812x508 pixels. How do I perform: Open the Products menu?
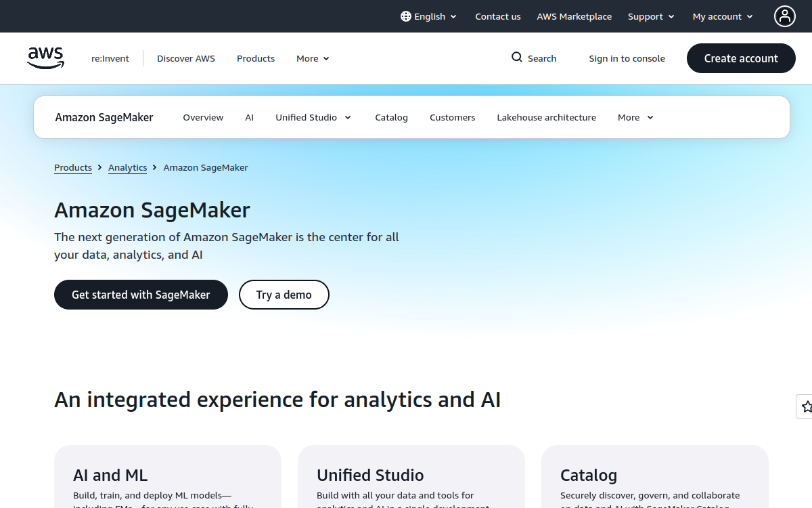[256, 58]
